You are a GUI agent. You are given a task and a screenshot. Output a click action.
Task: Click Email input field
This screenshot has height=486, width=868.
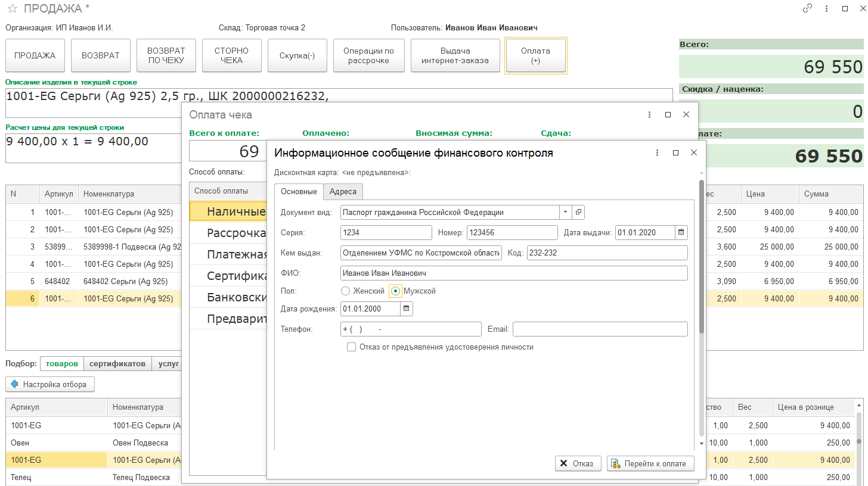coord(600,329)
